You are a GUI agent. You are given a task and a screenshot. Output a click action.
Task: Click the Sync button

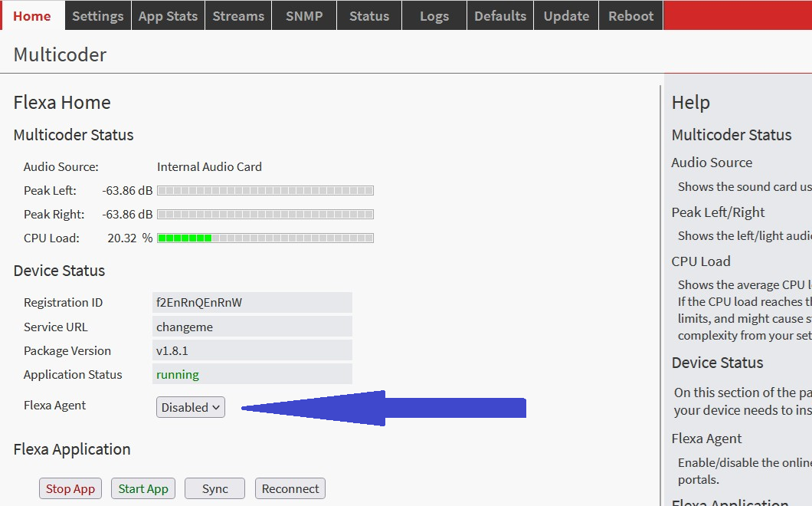[215, 488]
